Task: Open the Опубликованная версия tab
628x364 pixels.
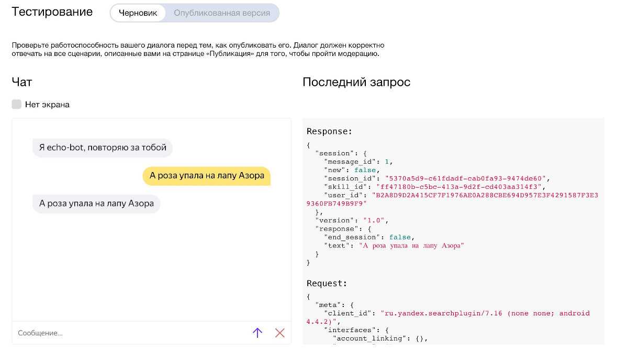Action: click(222, 13)
